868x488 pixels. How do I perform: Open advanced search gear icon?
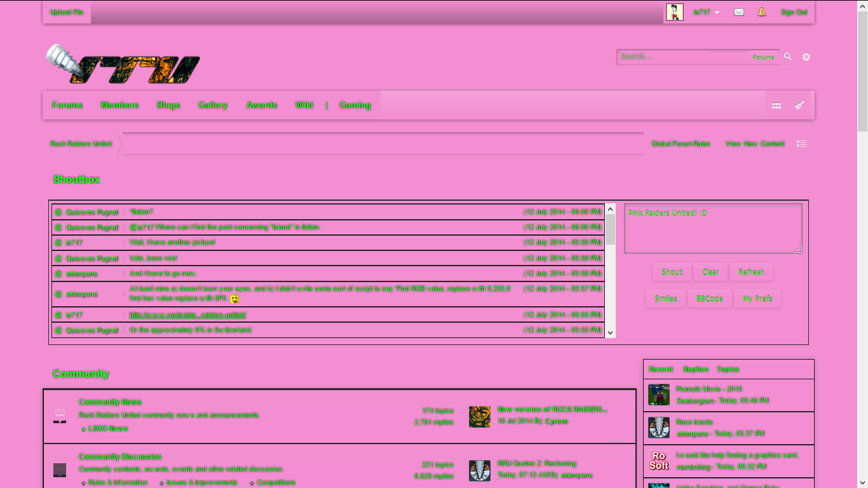coord(806,57)
